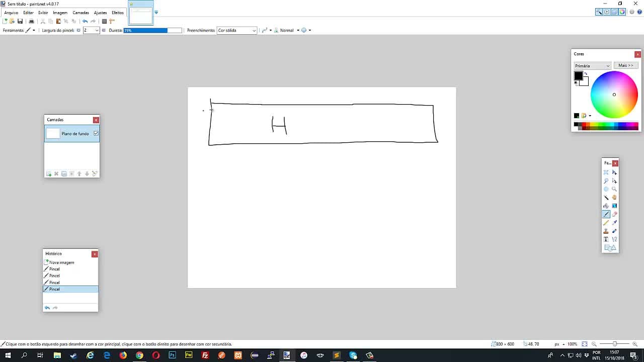Click the primary black color swatch
This screenshot has width=644, height=362.
578,76
